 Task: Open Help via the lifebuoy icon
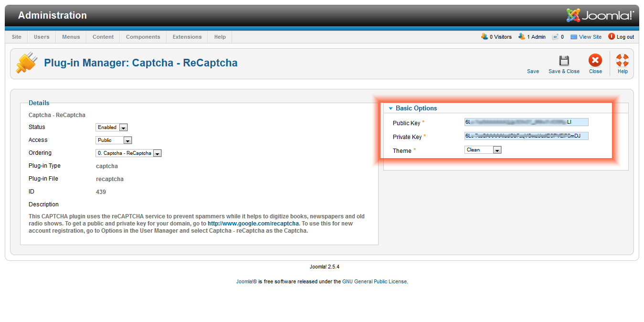tap(623, 60)
